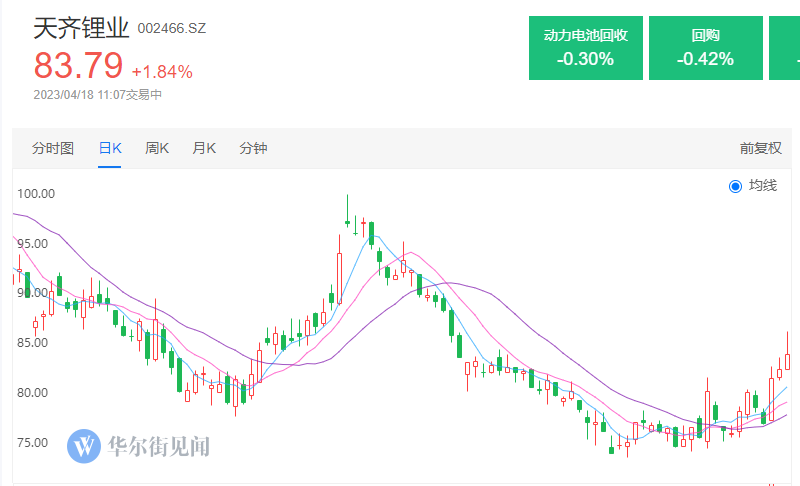800x486 pixels.
Task: Click the partially visible third green sector tile
Action: pos(785,48)
